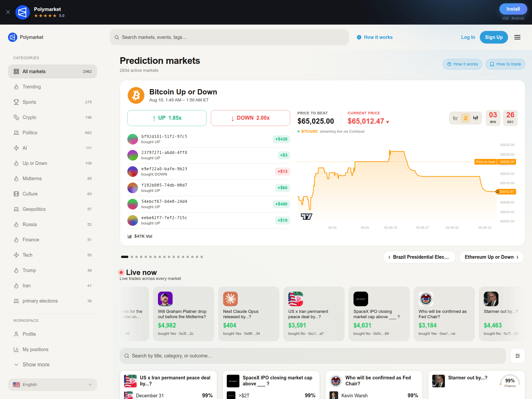Click the primary elections chart icon
Screen dimensions: 532x399
pyautogui.click(x=16, y=301)
